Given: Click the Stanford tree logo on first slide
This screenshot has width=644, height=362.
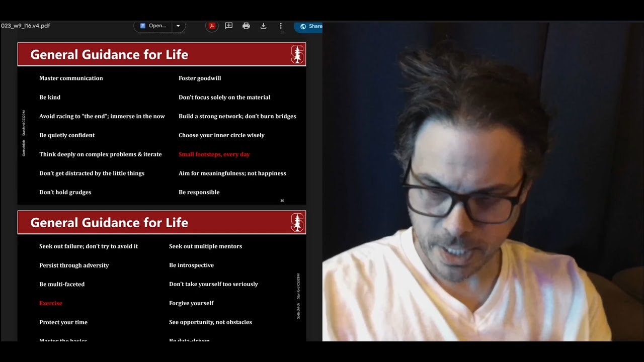Looking at the screenshot, I should (297, 54).
